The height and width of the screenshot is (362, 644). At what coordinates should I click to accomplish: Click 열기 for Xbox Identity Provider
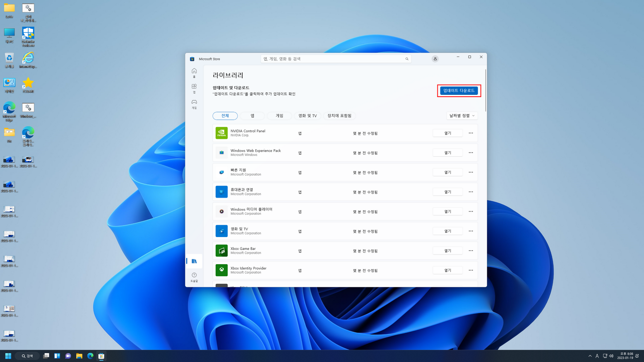[447, 270]
